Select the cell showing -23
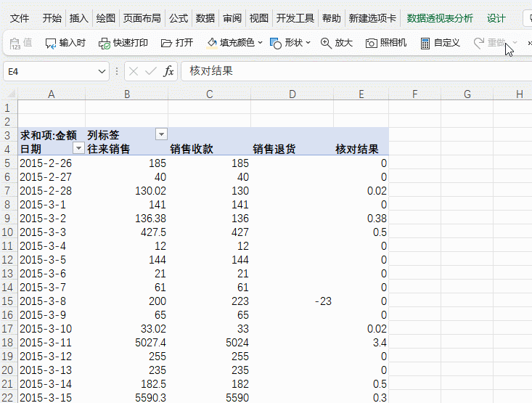 [292, 301]
